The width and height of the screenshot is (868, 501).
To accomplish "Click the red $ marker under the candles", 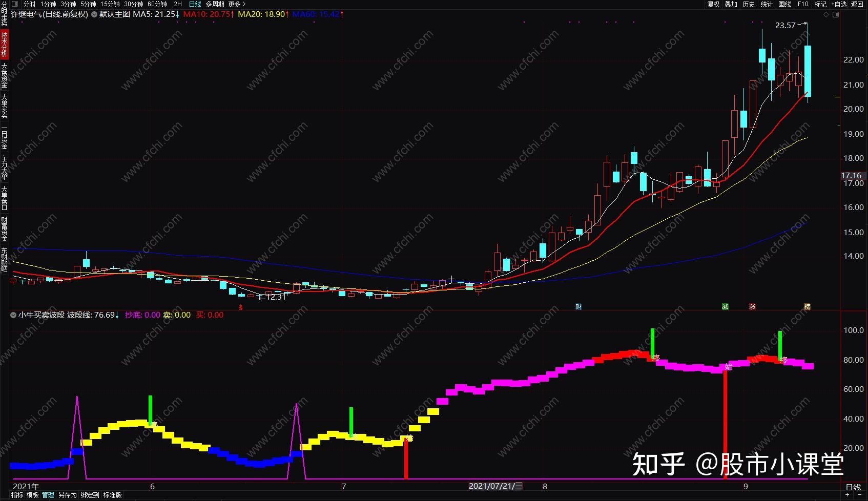I will 241,307.
